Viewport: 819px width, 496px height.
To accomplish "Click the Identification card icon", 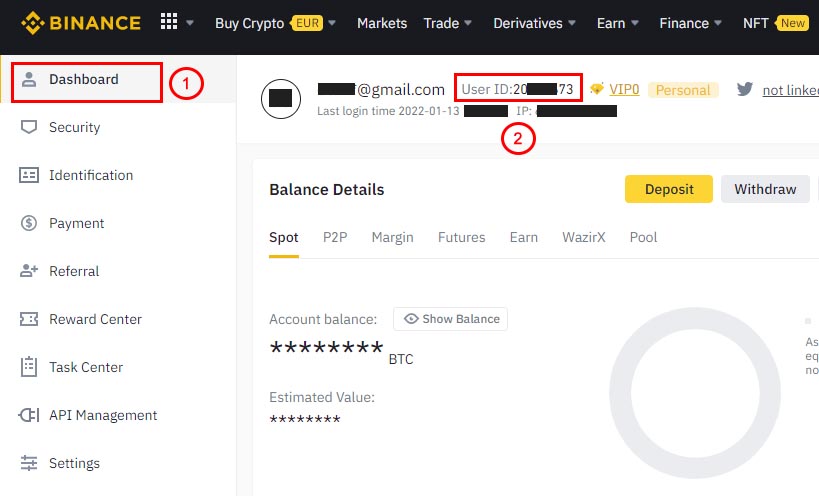I will pos(29,175).
